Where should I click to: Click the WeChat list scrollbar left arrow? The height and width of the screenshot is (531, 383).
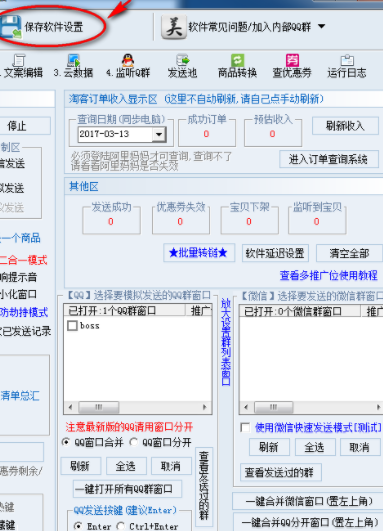click(246, 407)
